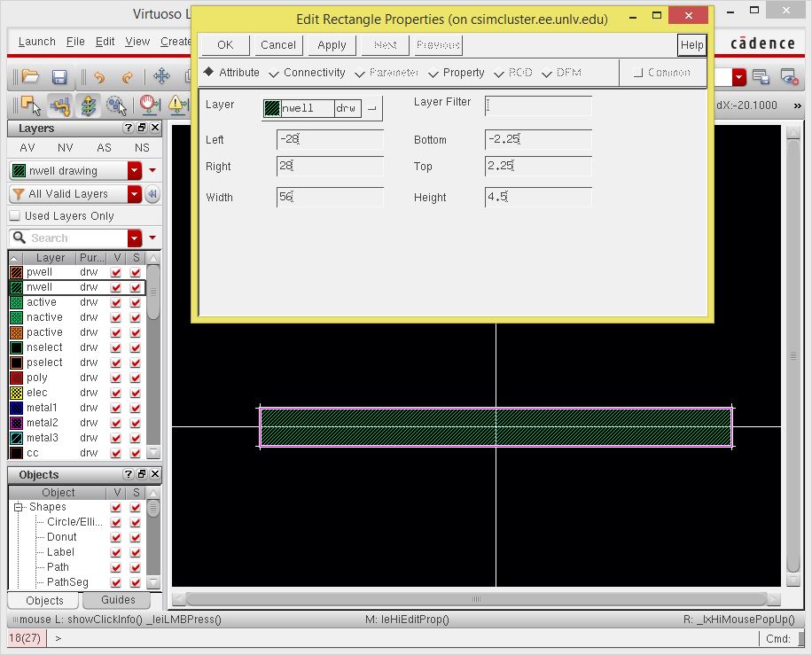Open the File menu
Viewport: 812px width, 655px height.
tap(75, 42)
